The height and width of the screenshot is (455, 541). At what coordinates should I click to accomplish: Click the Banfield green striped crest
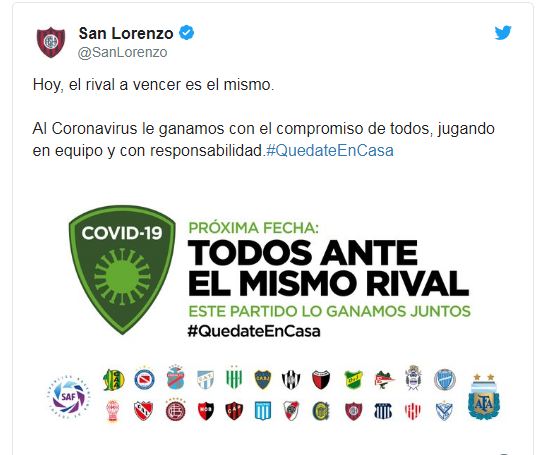click(x=234, y=378)
